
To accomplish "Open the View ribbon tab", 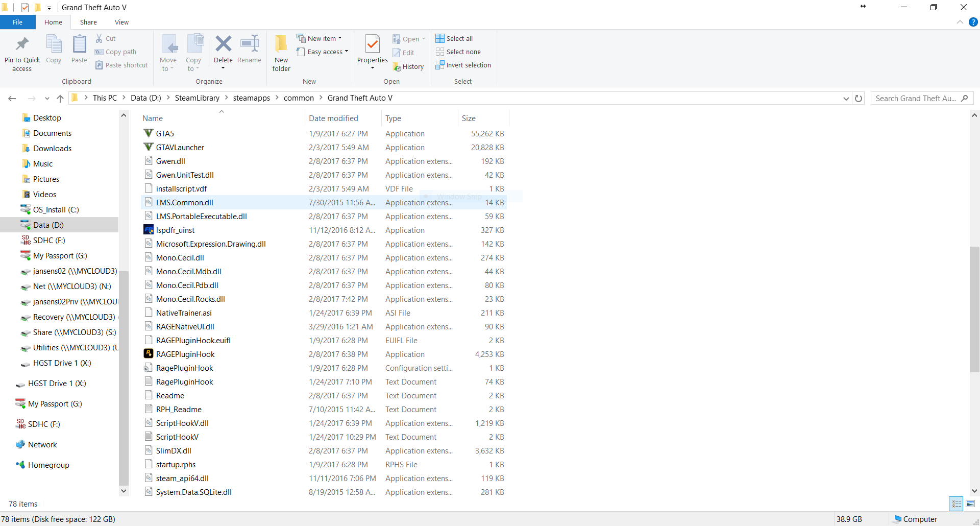I will click(121, 22).
